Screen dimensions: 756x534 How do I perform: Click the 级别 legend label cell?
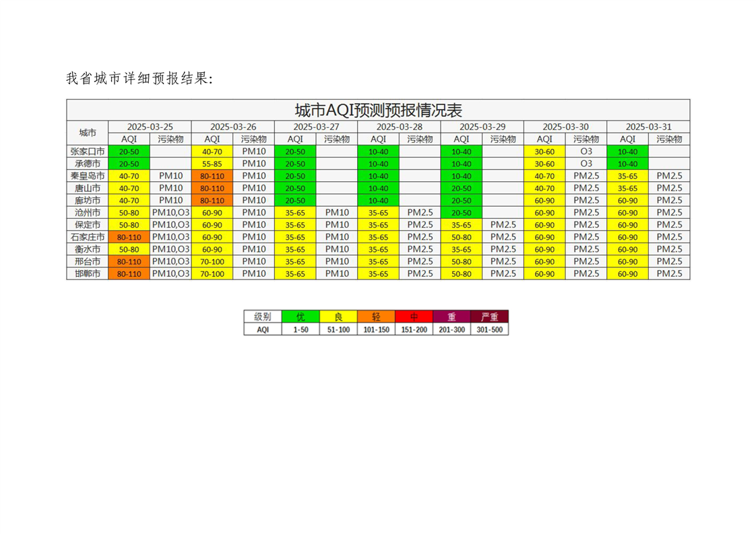coord(262,316)
